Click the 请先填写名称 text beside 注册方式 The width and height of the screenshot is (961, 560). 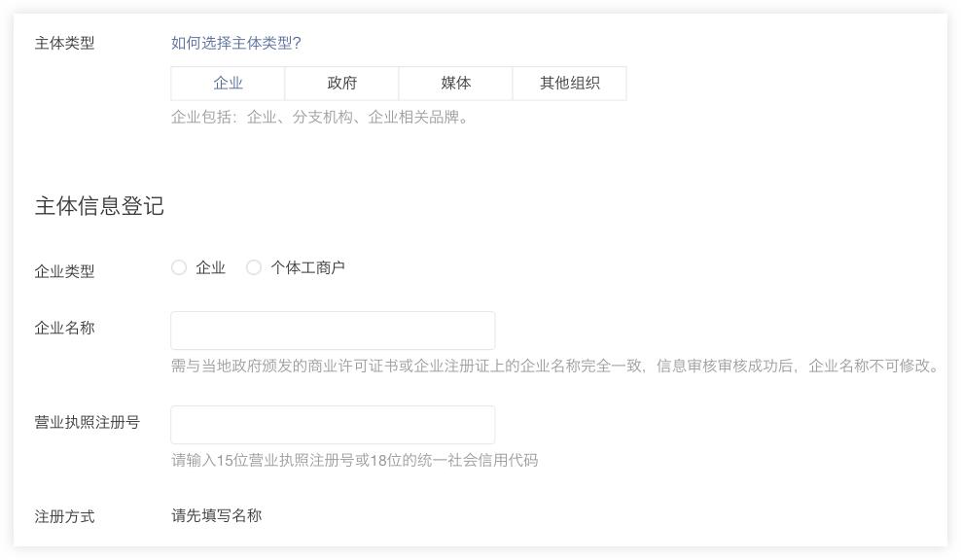[x=214, y=517]
